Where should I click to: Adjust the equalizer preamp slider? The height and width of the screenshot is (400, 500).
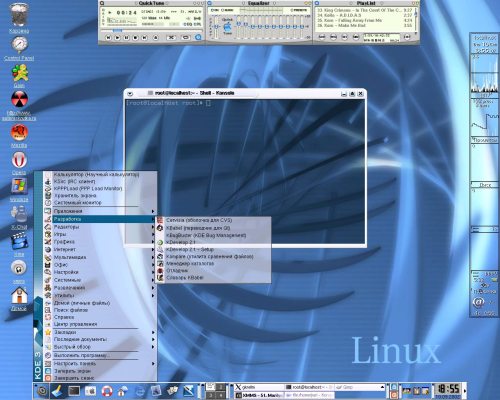click(x=216, y=27)
